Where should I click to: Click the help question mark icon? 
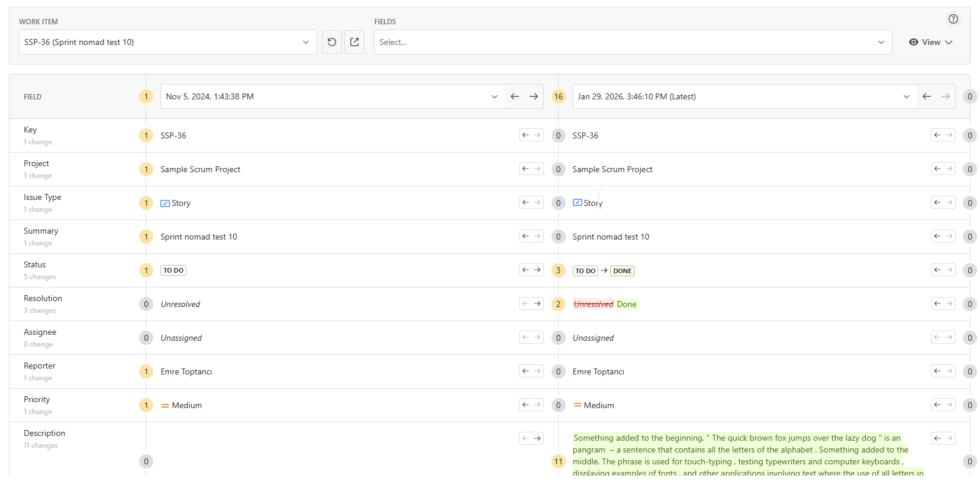pyautogui.click(x=953, y=19)
